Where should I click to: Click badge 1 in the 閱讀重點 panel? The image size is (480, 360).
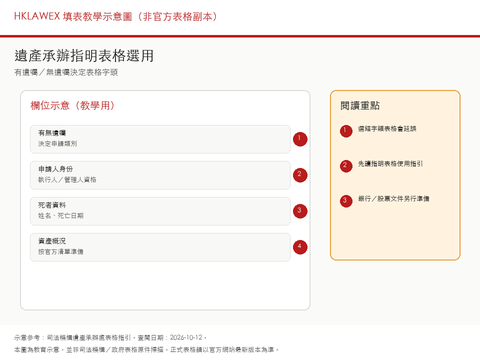(346, 131)
